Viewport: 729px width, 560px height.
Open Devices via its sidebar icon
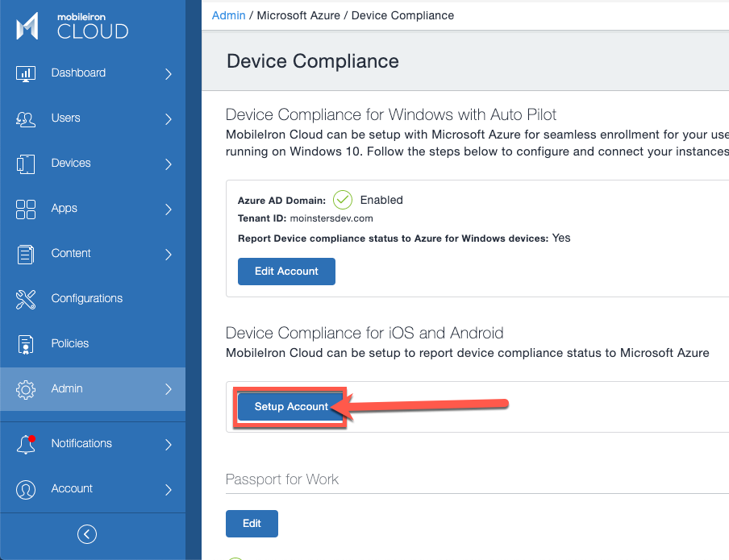25,163
